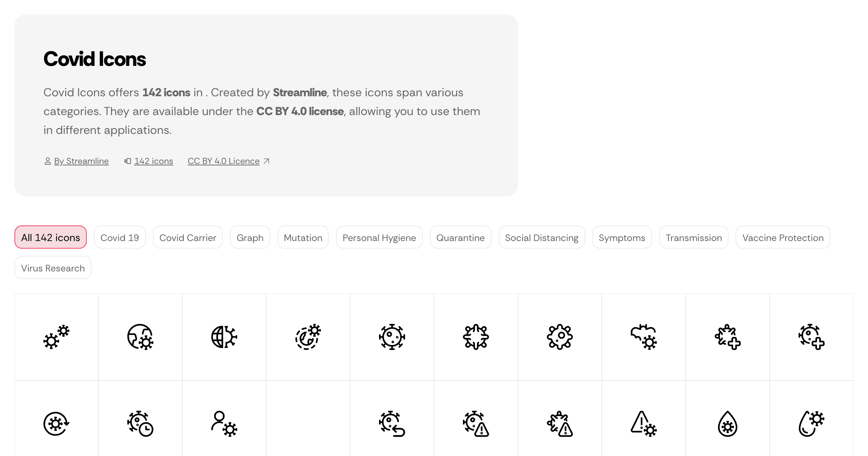
Task: Select the virus with plus sign icon
Action: click(x=811, y=337)
